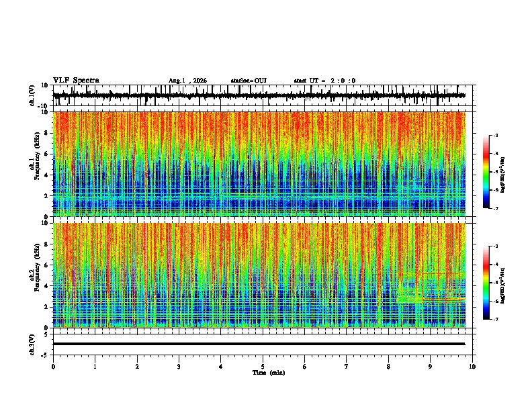Click the red-outlined emission in ch.2 spectrogram
Viewport: 532px width, 411px height.
(x=444, y=287)
